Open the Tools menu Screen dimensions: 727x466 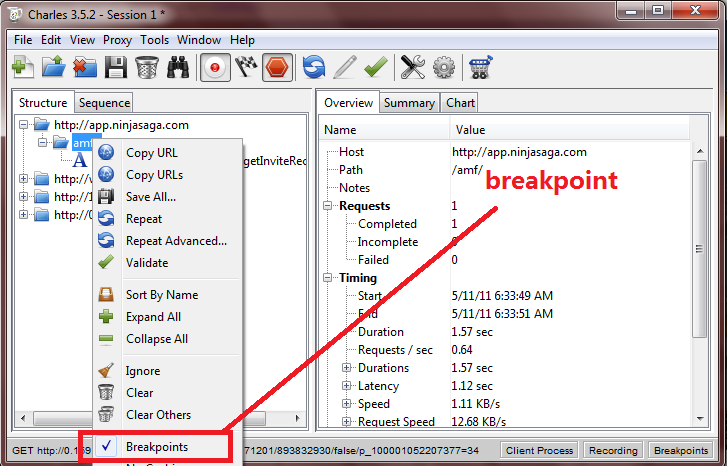(154, 40)
